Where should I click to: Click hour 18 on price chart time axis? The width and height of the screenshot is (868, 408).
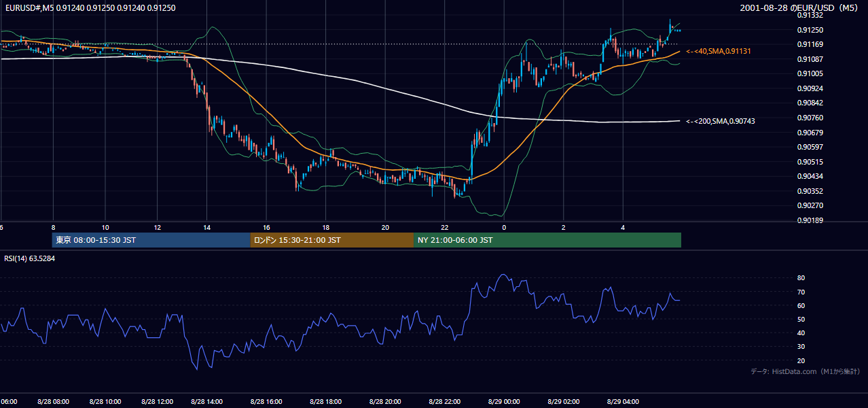click(325, 228)
